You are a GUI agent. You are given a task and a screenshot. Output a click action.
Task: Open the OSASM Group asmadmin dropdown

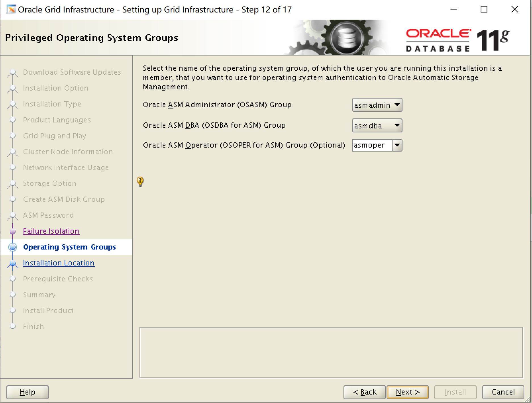point(377,105)
